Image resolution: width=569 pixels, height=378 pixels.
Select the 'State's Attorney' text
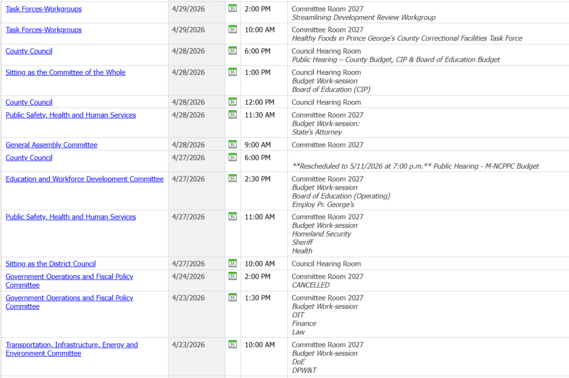[317, 132]
